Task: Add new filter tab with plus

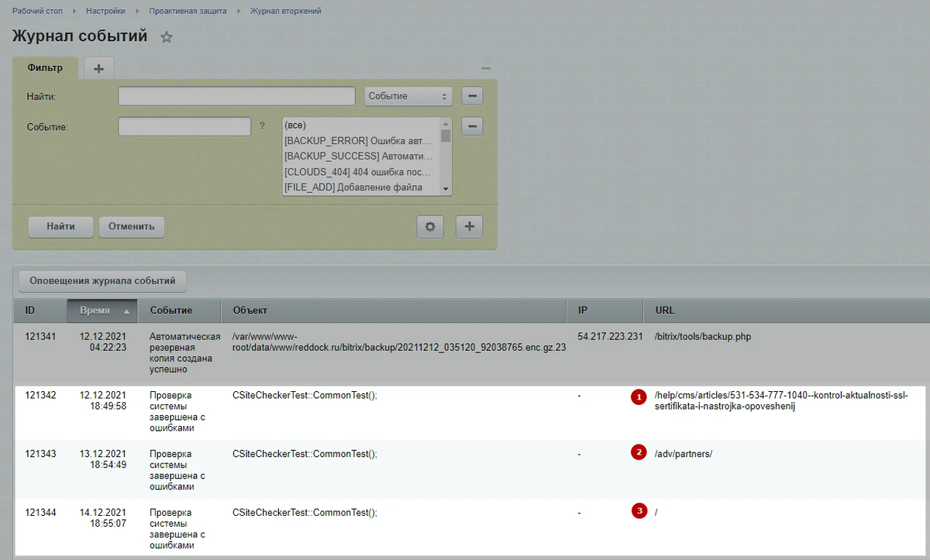Action: pos(98,68)
